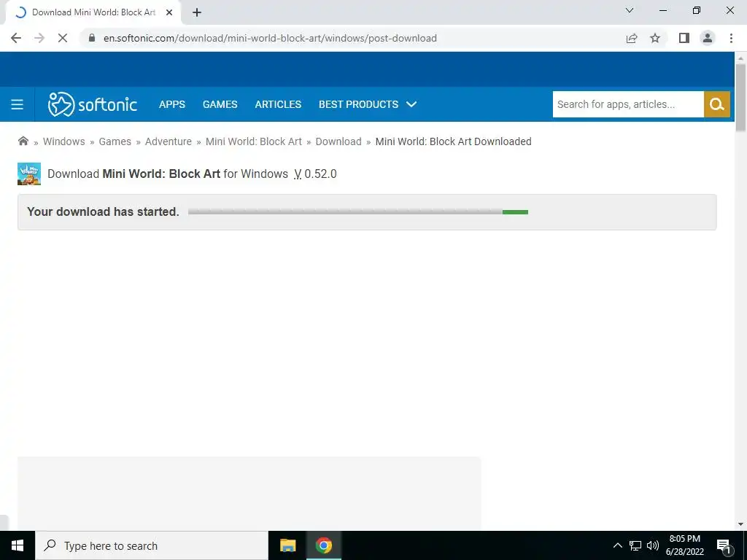Click scrollbar up arrow
Image resolution: width=747 pixels, height=560 pixels.
click(740, 58)
